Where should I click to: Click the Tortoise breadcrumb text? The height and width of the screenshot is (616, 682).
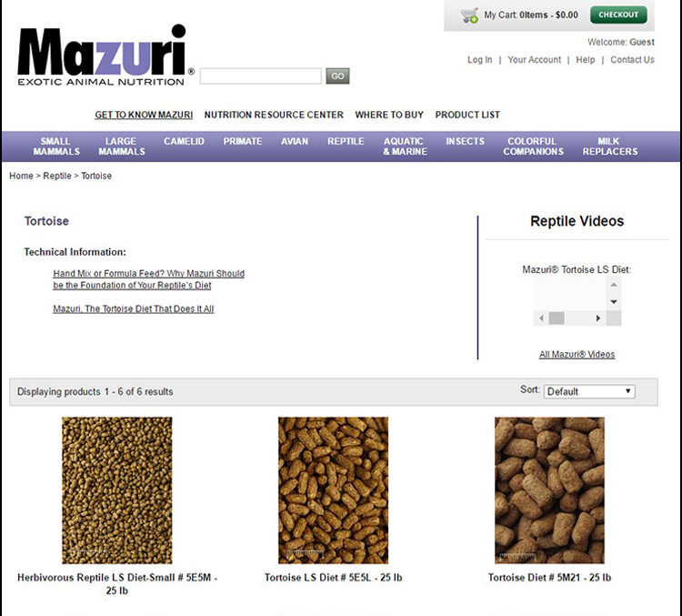coord(96,176)
